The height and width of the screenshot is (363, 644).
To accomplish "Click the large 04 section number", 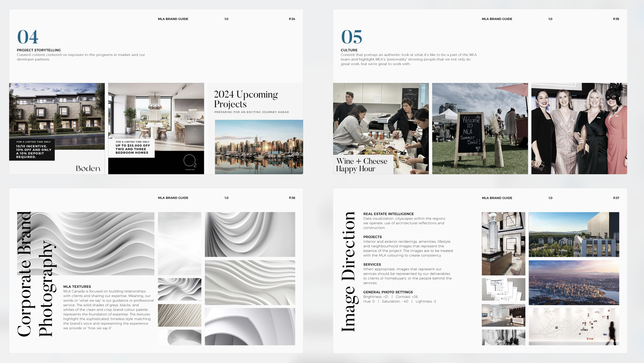I will [28, 37].
